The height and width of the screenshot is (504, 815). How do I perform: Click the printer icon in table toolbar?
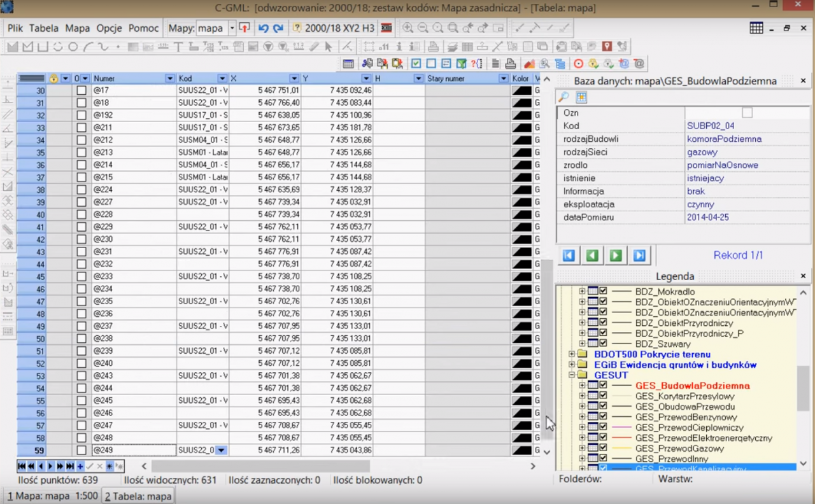[x=510, y=64]
